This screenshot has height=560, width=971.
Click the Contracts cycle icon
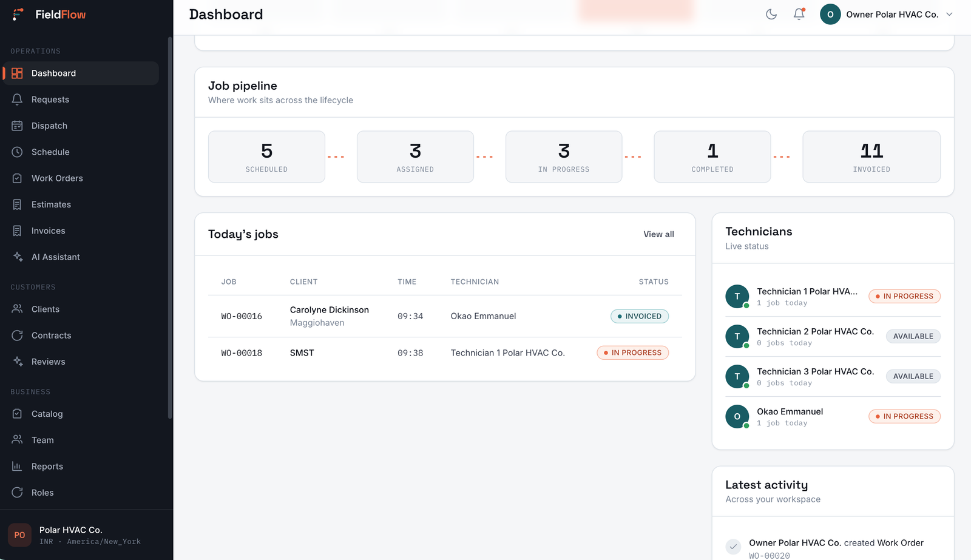(x=17, y=336)
